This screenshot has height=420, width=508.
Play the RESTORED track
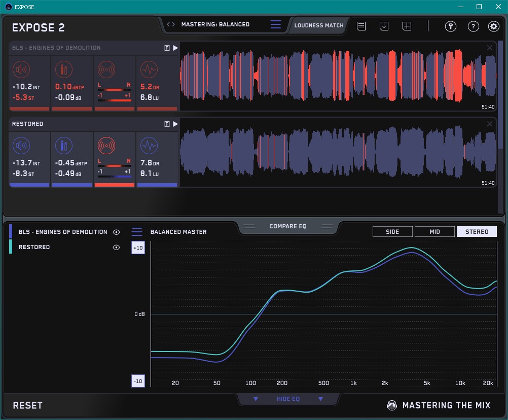(175, 124)
